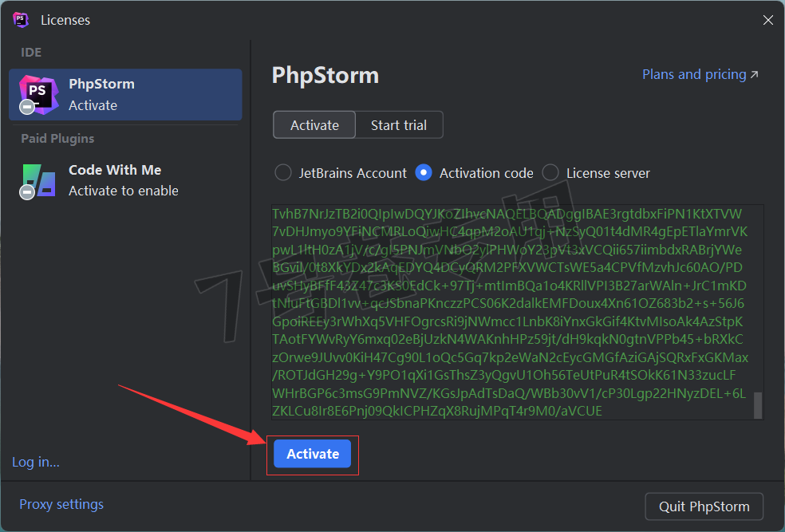785x532 pixels.
Task: Click the arrow icon beside Plans and pricing
Action: tap(755, 74)
